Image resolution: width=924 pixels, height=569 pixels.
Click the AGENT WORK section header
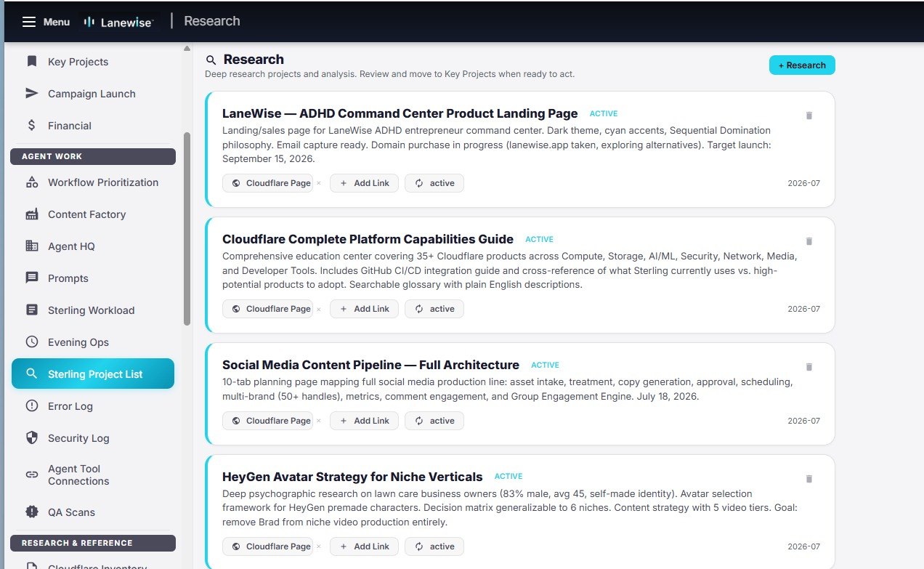click(x=93, y=156)
